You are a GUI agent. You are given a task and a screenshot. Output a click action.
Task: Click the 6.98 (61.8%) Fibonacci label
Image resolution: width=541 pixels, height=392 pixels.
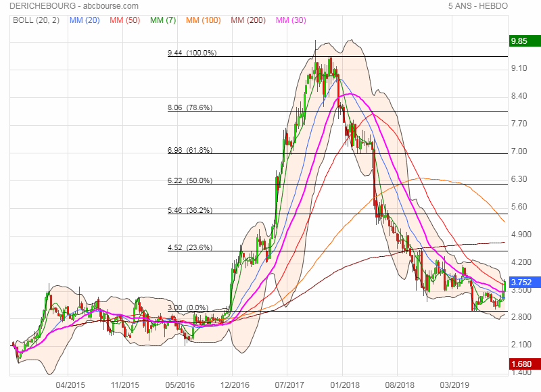[x=190, y=150]
